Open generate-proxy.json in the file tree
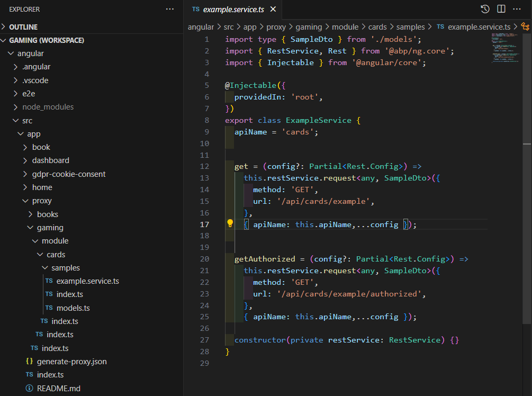Screen dimensions: 532x396 (x=71, y=362)
